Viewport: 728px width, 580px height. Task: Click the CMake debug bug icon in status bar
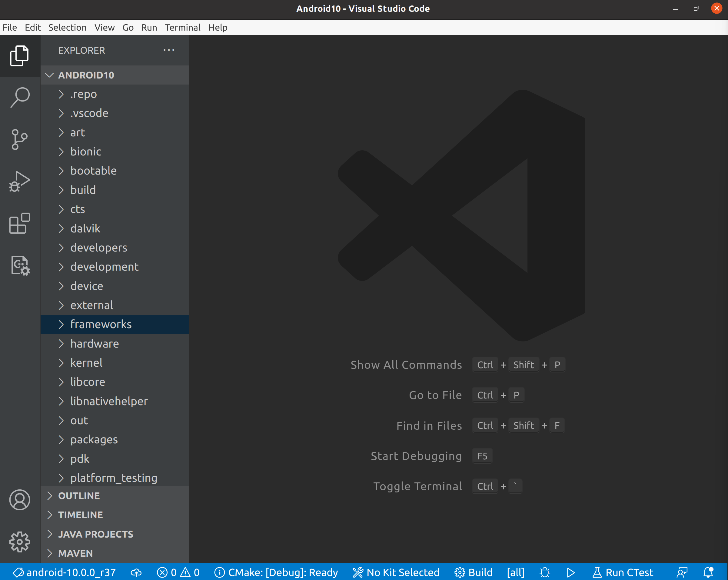point(545,572)
